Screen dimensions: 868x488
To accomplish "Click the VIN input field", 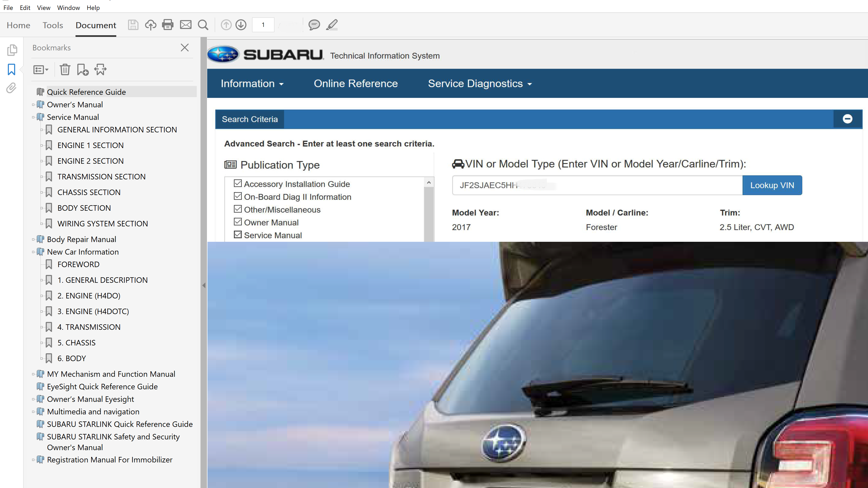I will 597,185.
